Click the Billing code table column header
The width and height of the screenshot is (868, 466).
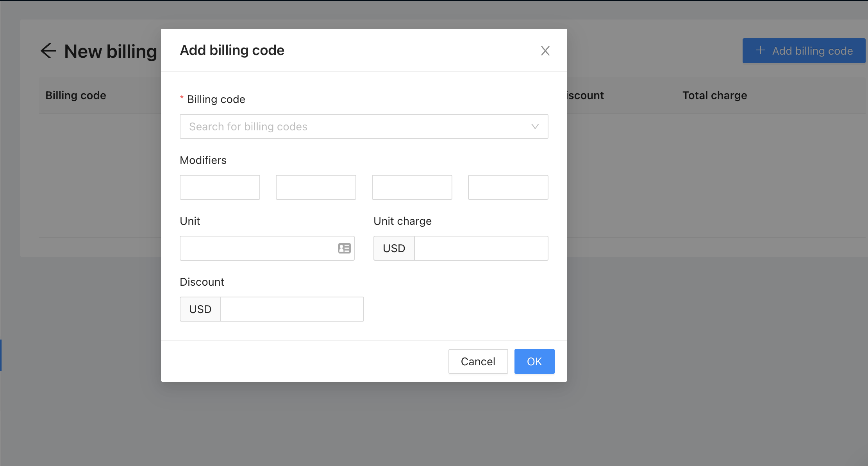76,95
